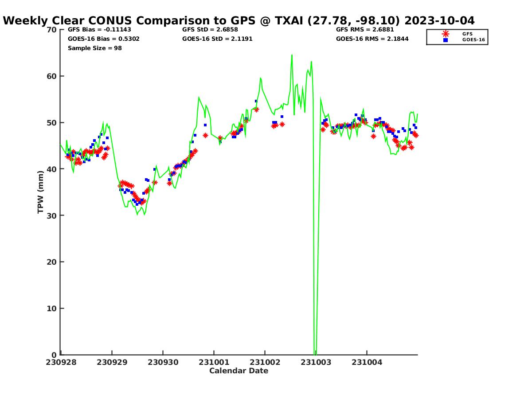Click the blue GOES-16 square legend marker
The image size is (532, 399).
(x=446, y=40)
